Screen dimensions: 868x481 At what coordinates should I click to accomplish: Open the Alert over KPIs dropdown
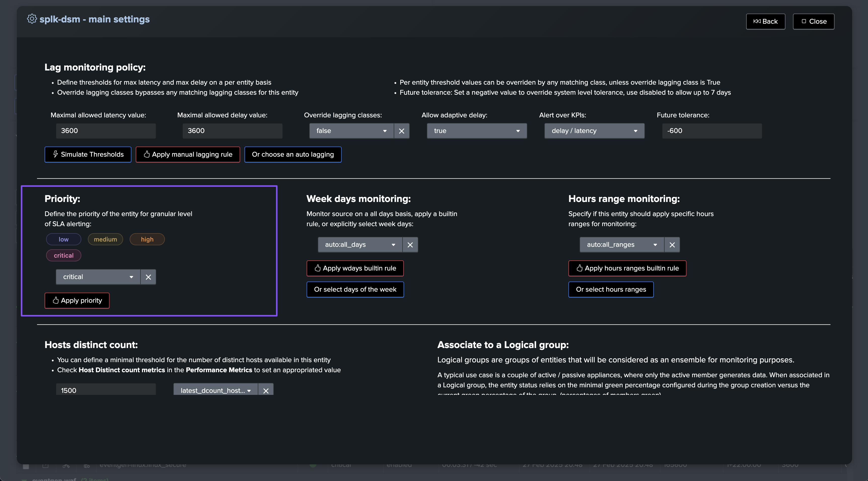pyautogui.click(x=594, y=131)
